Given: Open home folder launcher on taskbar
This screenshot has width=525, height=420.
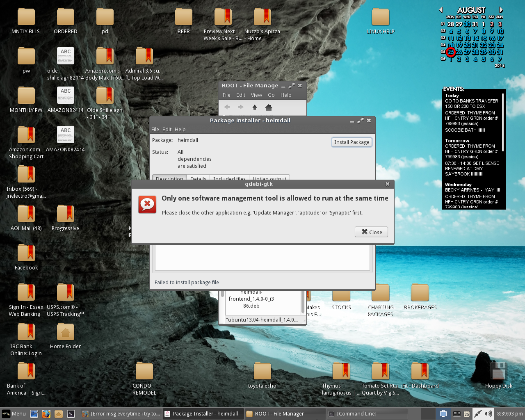Looking at the screenshot, I should (59, 414).
